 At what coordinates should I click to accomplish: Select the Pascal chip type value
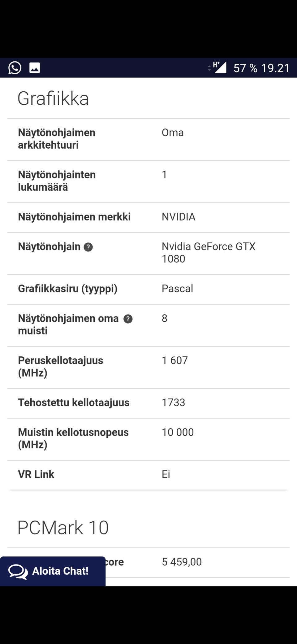pos(177,289)
